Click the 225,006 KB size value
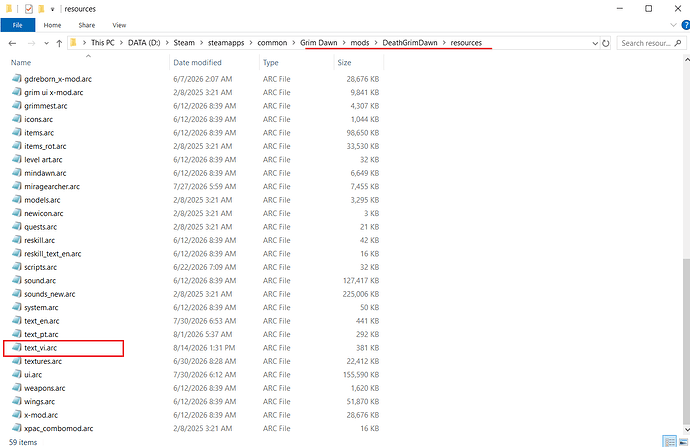Image resolution: width=690 pixels, height=447 pixels. point(361,294)
